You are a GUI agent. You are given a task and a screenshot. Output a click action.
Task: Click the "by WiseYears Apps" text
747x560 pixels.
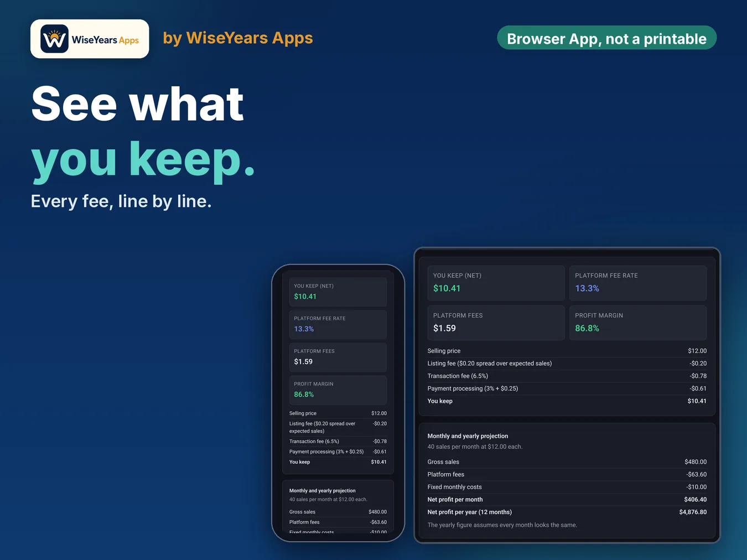point(238,38)
